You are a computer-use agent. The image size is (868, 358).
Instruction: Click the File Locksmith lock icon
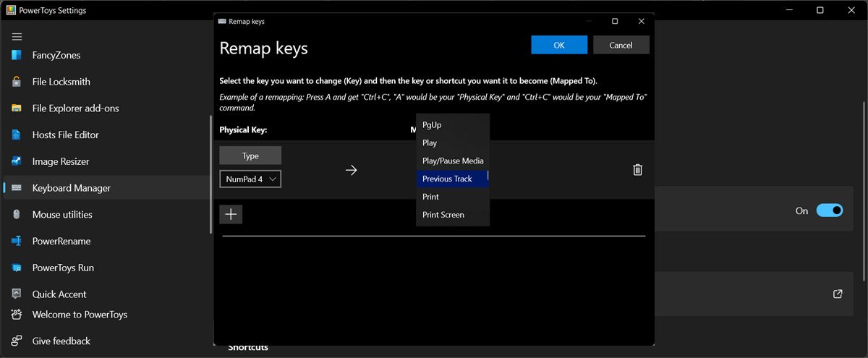[x=17, y=82]
